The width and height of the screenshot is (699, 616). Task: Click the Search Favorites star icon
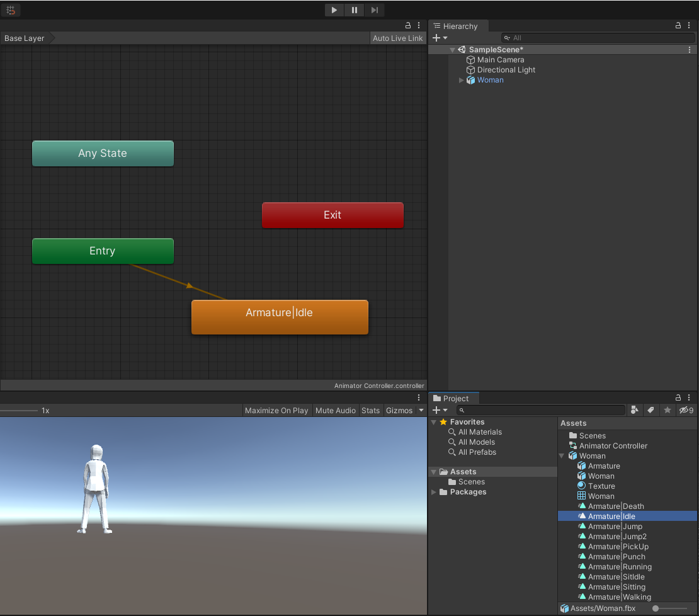[x=667, y=410]
